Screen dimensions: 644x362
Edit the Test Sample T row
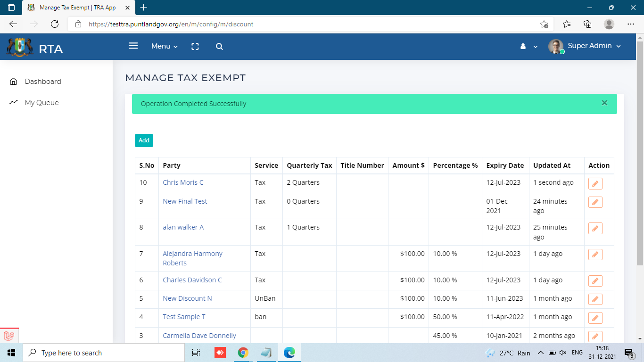pyautogui.click(x=595, y=318)
